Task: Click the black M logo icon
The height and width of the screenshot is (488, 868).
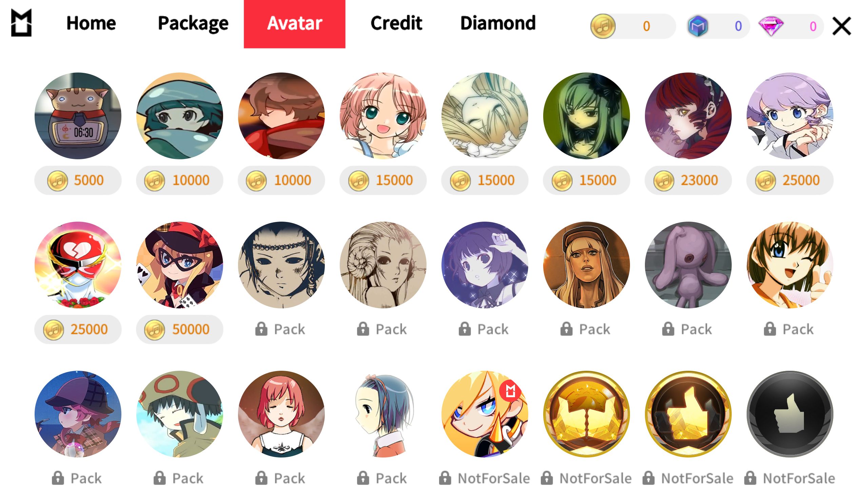Action: pyautogui.click(x=21, y=23)
